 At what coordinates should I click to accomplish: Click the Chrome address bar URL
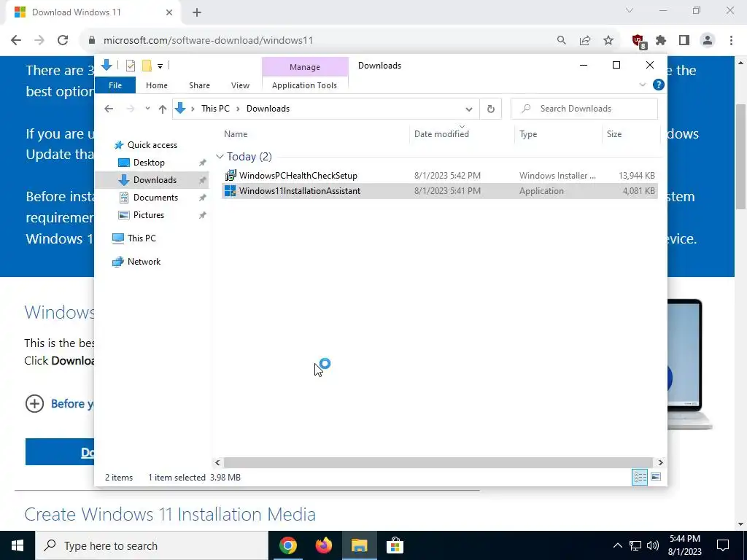(x=208, y=41)
